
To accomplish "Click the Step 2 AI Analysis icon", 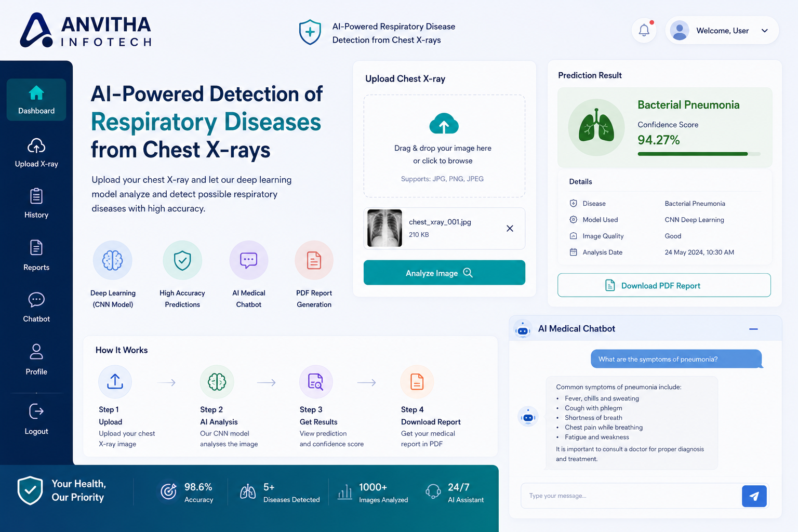I will pos(217,382).
